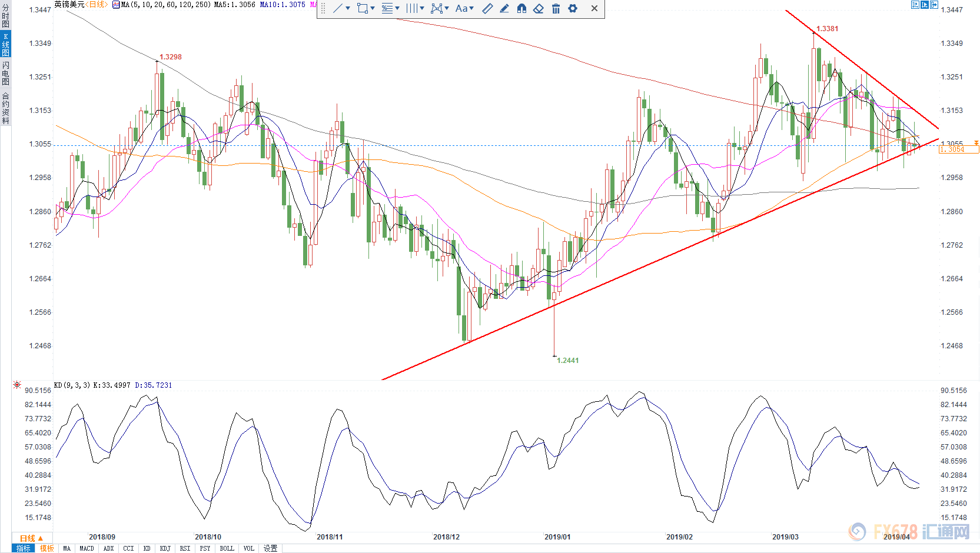Choose the ADX indicator button
Viewport: 980px width, 553px height.
click(x=108, y=548)
